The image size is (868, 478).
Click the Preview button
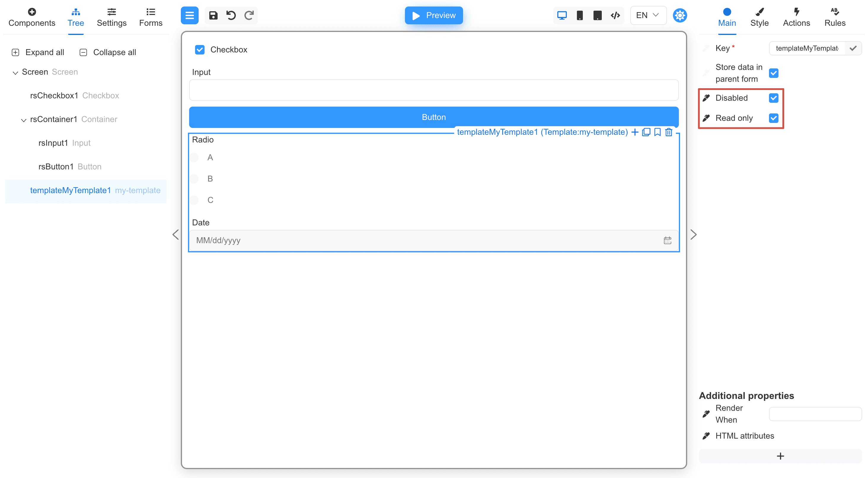pyautogui.click(x=434, y=15)
